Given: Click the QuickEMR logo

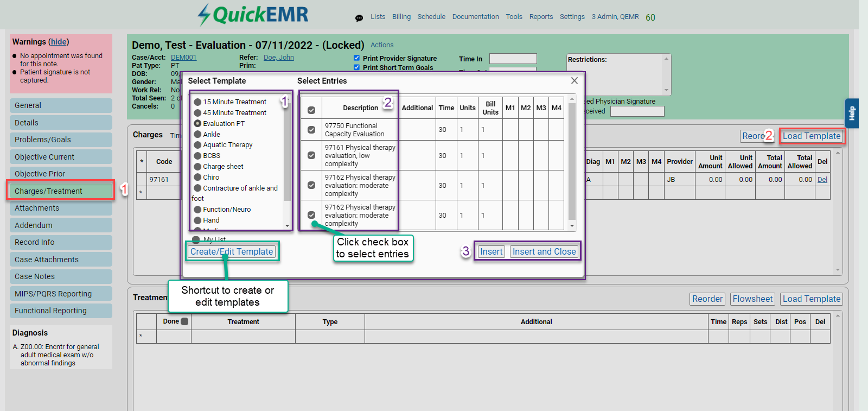Looking at the screenshot, I should (253, 15).
